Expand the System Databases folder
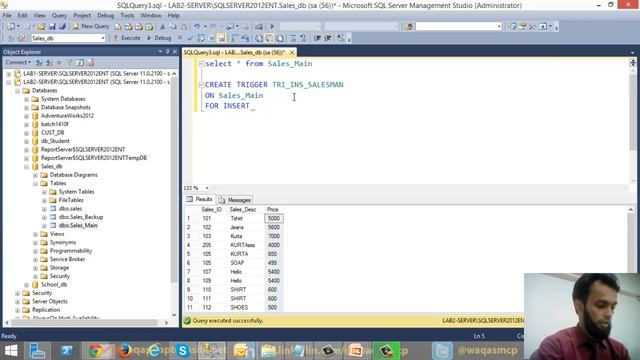Screen dimensions: 640x360 tap(26, 99)
